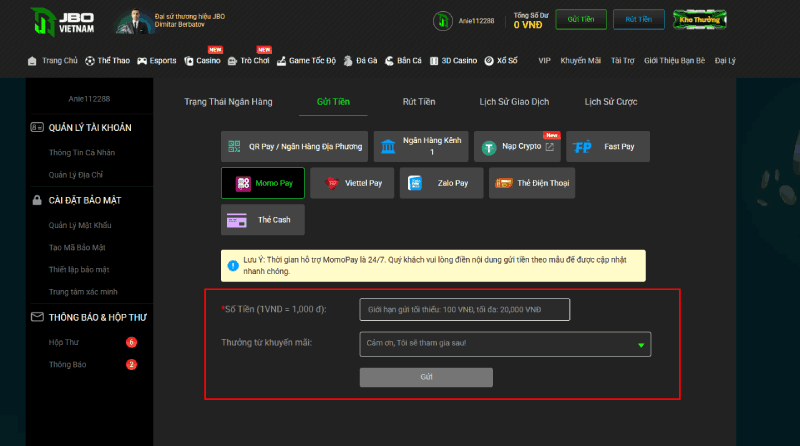Click the Số Tiền amount input field
This screenshot has width=800, height=446.
465,309
